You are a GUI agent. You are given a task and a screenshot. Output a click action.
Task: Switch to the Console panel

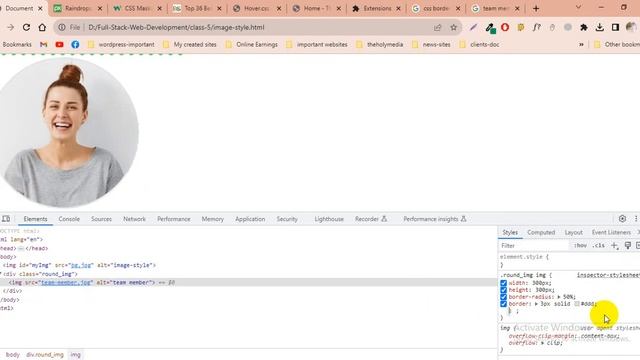click(69, 219)
